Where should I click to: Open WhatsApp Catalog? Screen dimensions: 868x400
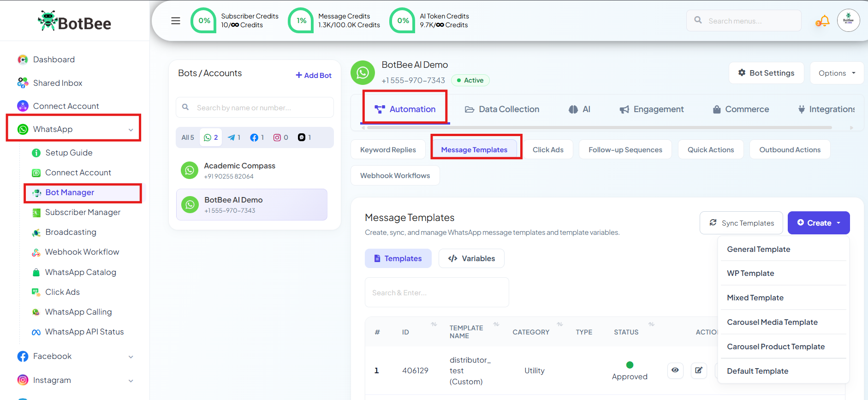click(x=80, y=272)
